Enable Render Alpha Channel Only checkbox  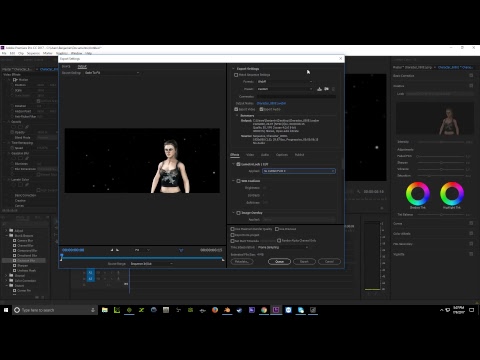tap(279, 241)
